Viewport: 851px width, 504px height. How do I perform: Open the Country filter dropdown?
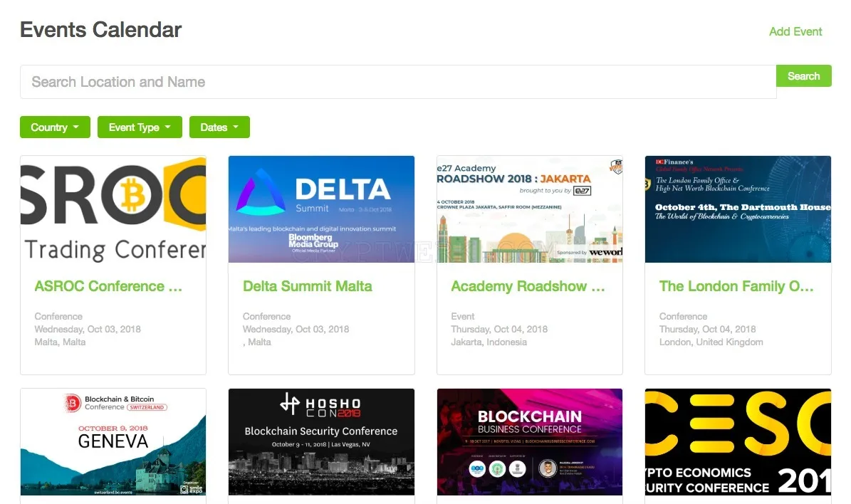55,127
